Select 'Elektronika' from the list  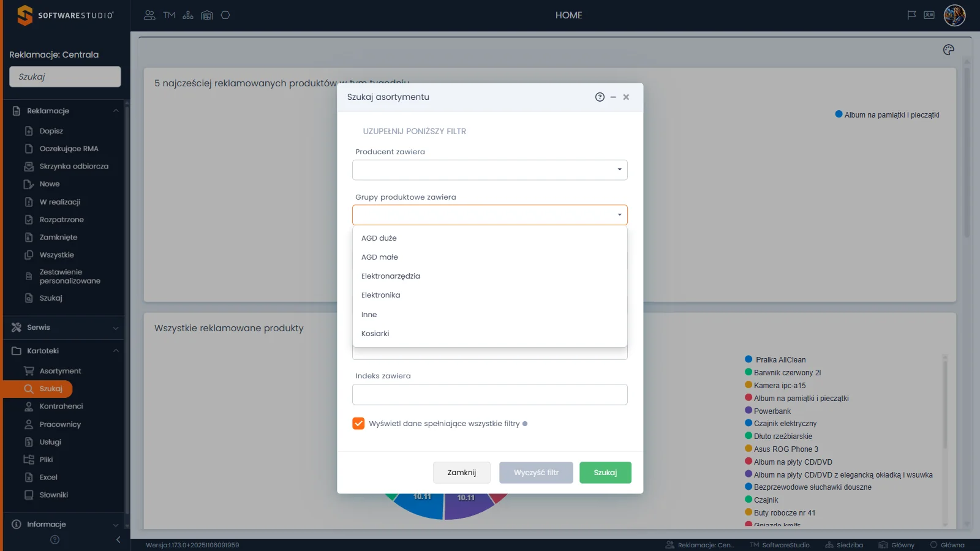pyautogui.click(x=490, y=295)
